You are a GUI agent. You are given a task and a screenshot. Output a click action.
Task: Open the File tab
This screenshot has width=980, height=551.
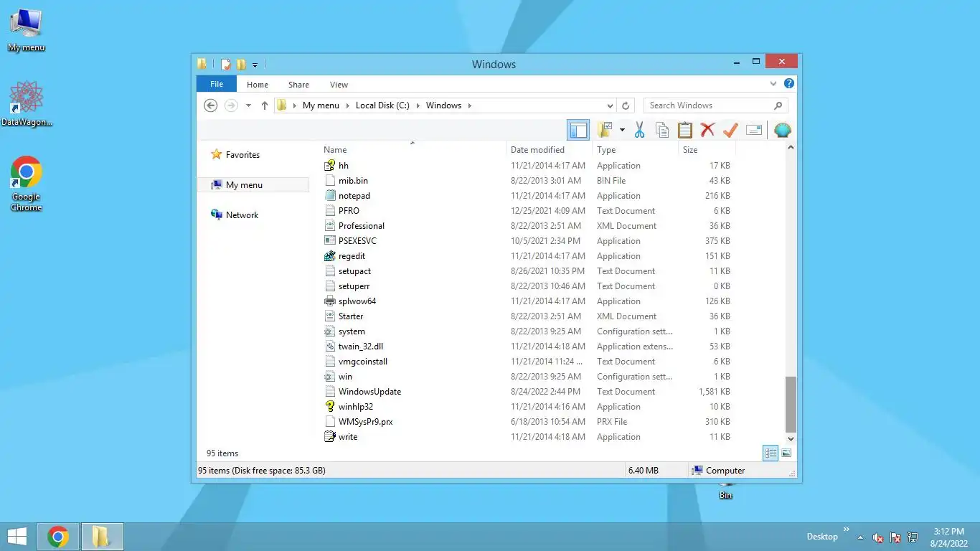pyautogui.click(x=216, y=84)
